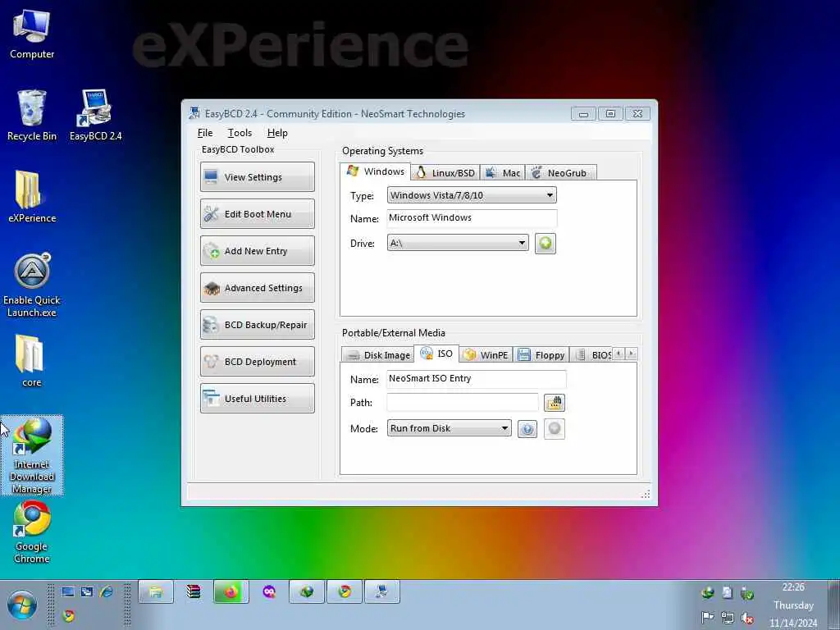
Task: Switch to the NeoGrub tab
Action: pyautogui.click(x=560, y=173)
